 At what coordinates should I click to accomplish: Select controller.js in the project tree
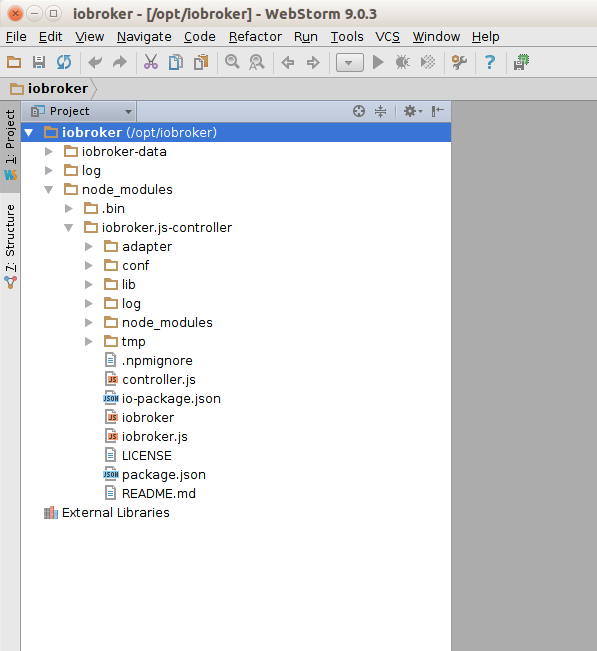[159, 379]
